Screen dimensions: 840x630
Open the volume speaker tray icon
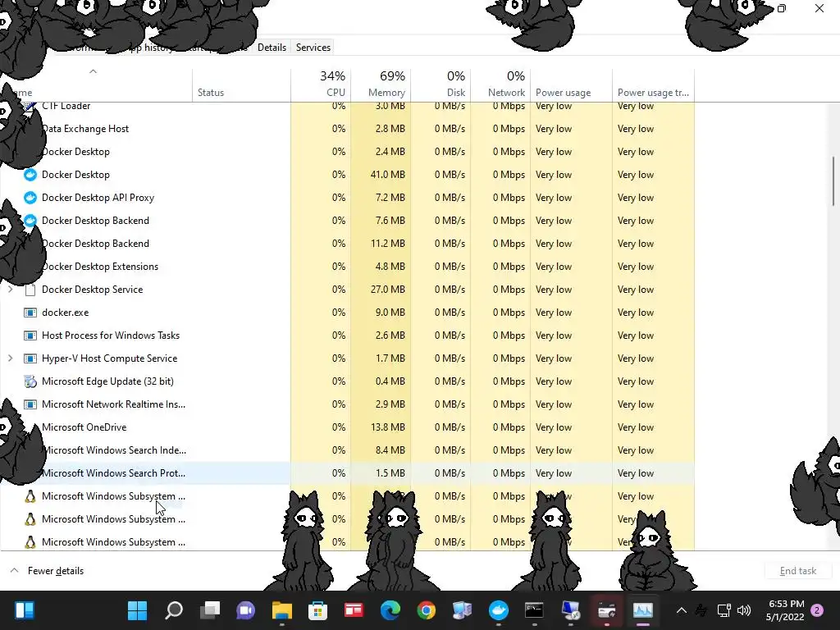tap(743, 610)
